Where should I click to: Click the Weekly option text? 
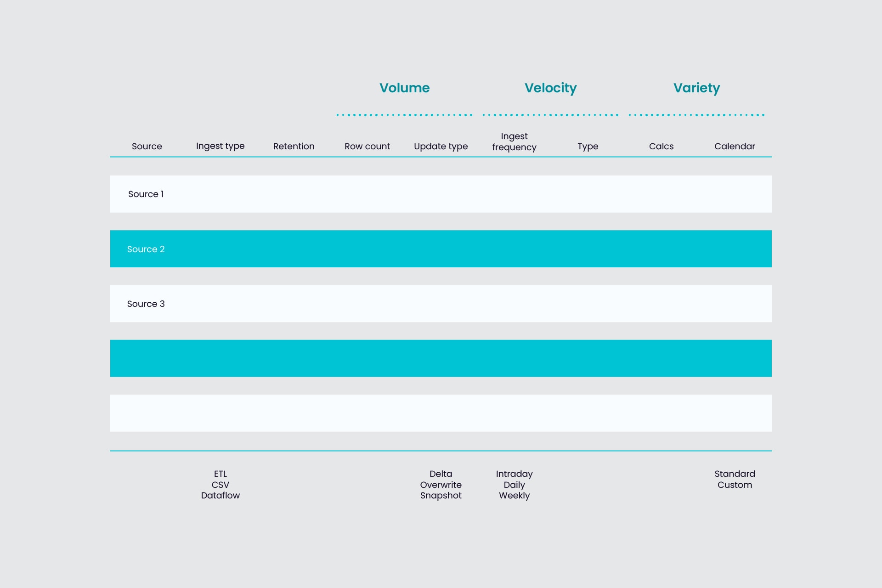coord(514,495)
